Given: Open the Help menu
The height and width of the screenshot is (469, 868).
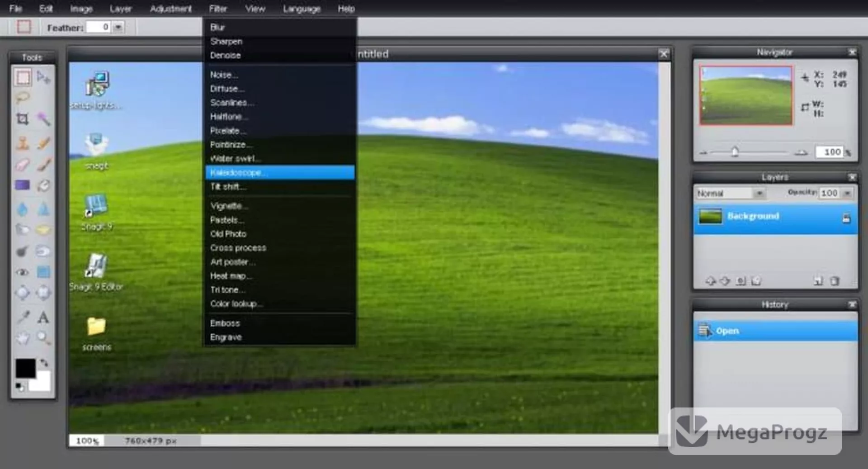Looking at the screenshot, I should [346, 9].
